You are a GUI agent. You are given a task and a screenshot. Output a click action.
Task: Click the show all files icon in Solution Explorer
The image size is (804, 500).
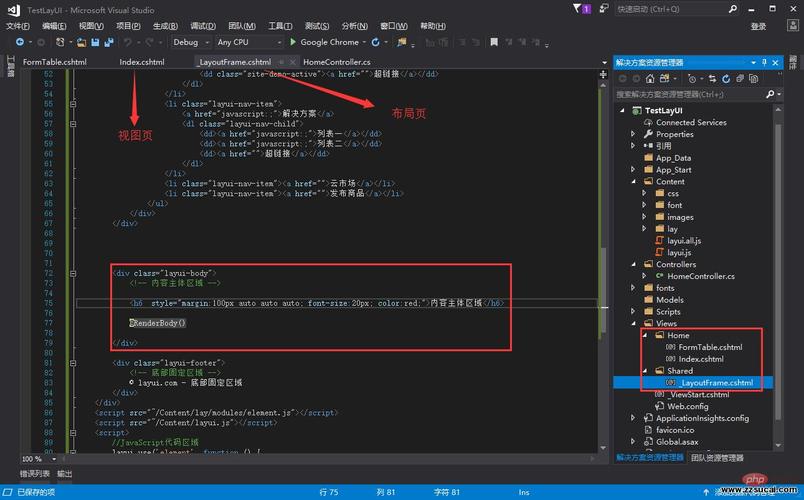pos(753,78)
